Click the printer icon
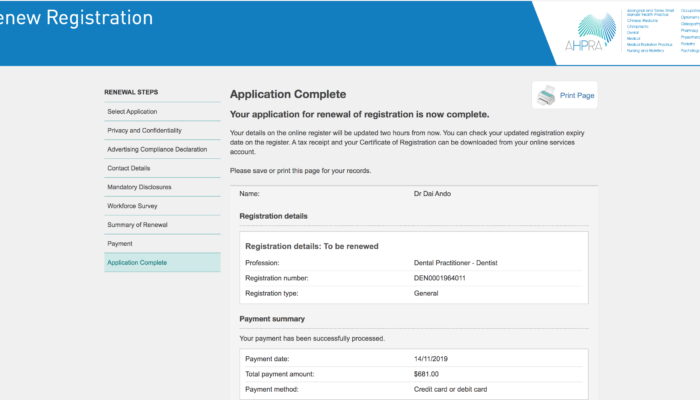Screen dimensions: 700x400 tap(546, 95)
